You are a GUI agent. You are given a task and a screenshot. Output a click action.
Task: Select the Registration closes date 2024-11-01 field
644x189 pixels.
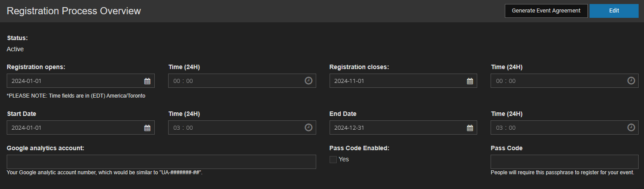point(403,81)
